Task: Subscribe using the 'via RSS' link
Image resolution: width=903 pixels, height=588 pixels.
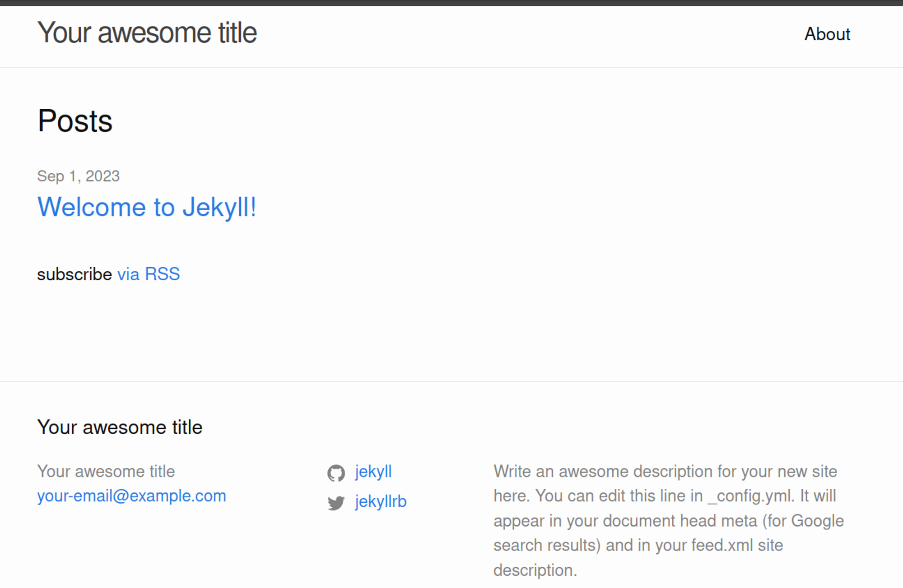Action: click(x=149, y=274)
